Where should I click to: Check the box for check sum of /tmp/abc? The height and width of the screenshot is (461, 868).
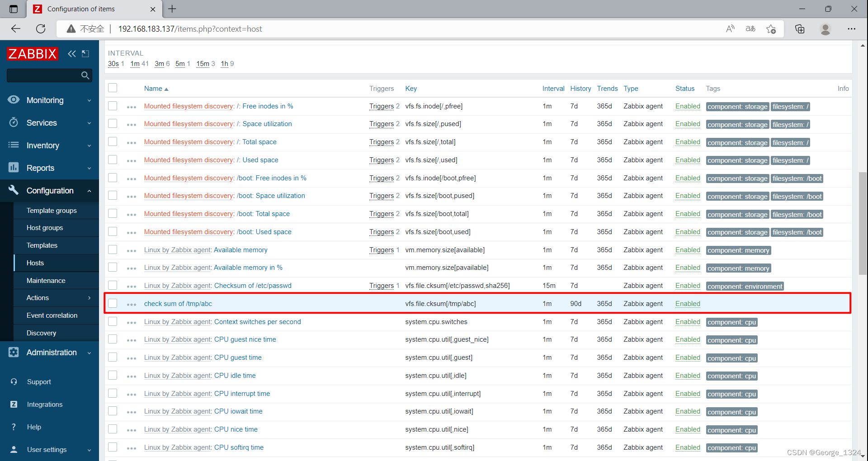point(113,303)
